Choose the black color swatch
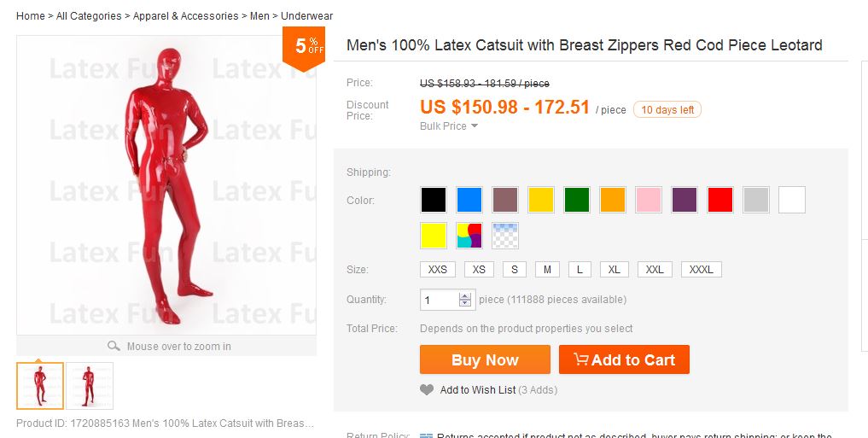868x438 pixels. 434,200
